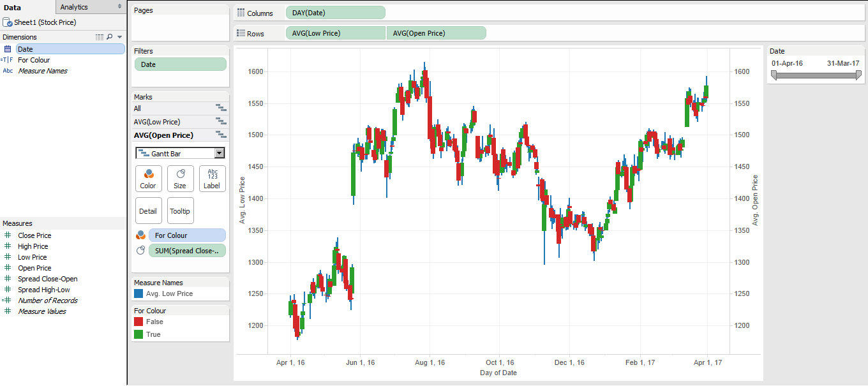Select the AVG(Open Price) pill on Rows
Viewport: 868px width, 386px height.
436,33
